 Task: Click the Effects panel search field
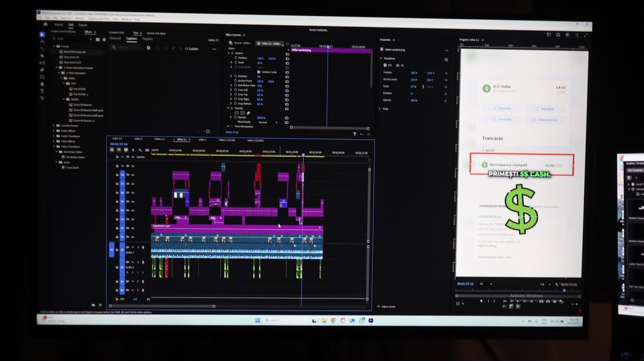73,39
